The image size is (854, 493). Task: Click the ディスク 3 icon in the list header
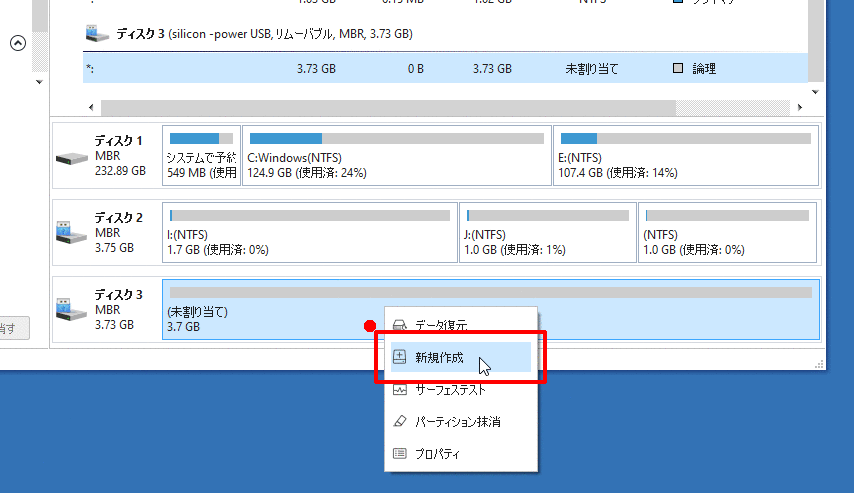click(97, 34)
